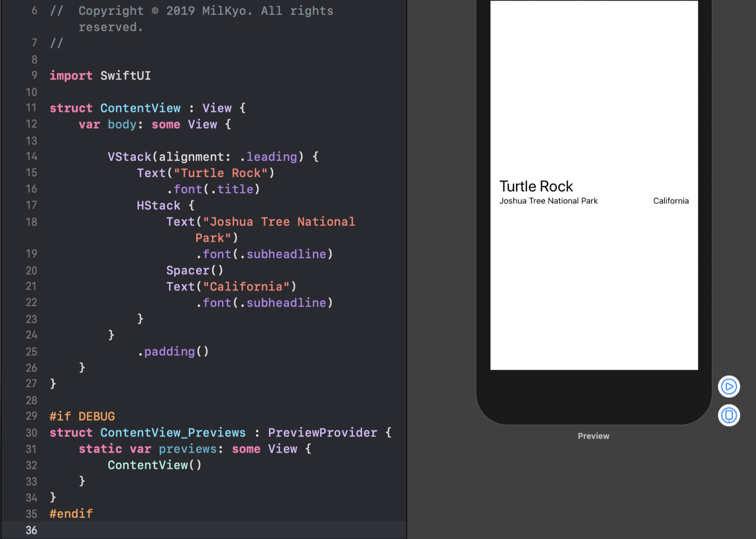This screenshot has width=756, height=539.
Task: Click the Preview label below the device
Action: coord(593,436)
